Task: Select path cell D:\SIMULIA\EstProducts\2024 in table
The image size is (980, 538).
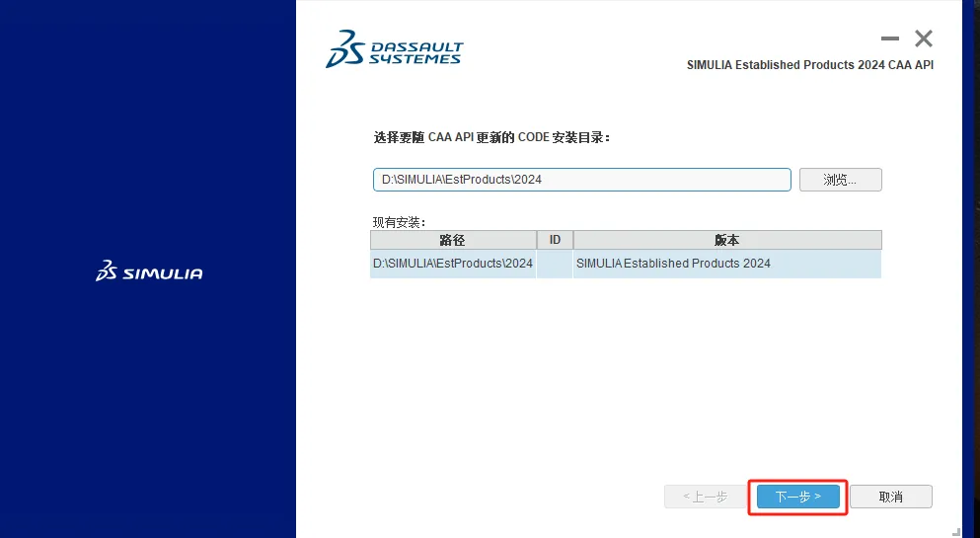Action: click(453, 264)
